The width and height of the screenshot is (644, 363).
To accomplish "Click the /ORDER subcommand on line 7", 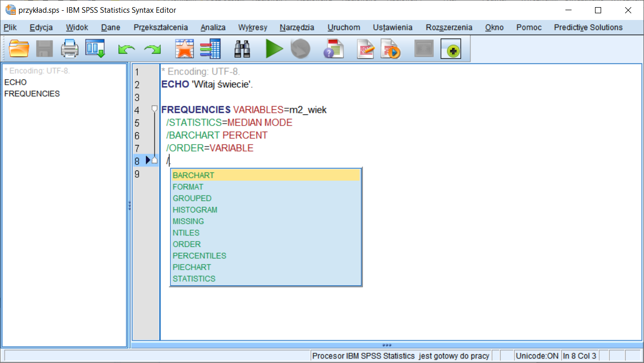I will [x=185, y=148].
